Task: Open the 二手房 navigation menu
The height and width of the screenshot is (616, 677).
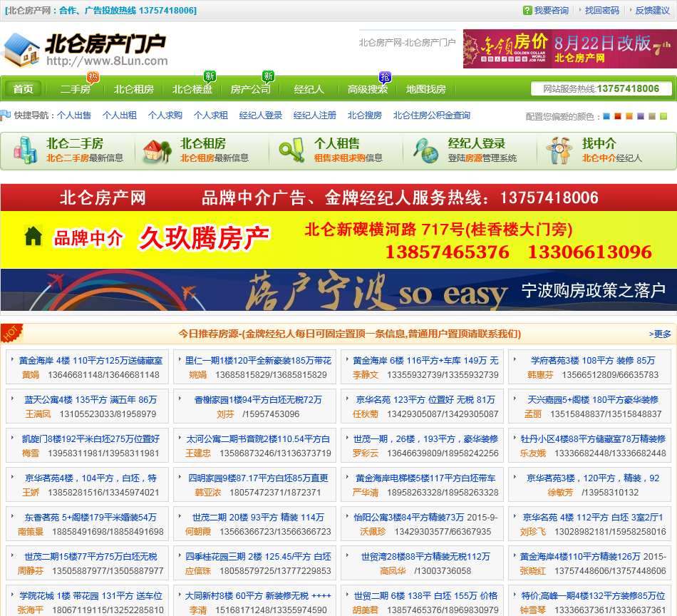Action: [x=76, y=89]
